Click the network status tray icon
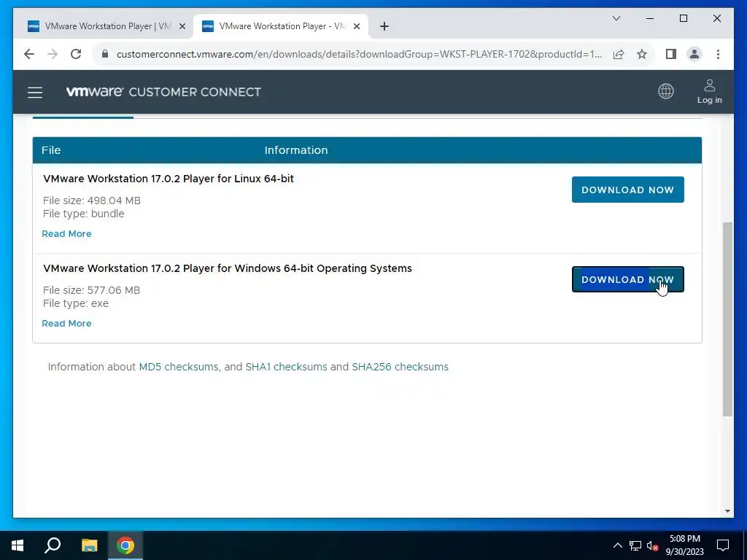Screen dimensions: 747x560 [635, 545]
